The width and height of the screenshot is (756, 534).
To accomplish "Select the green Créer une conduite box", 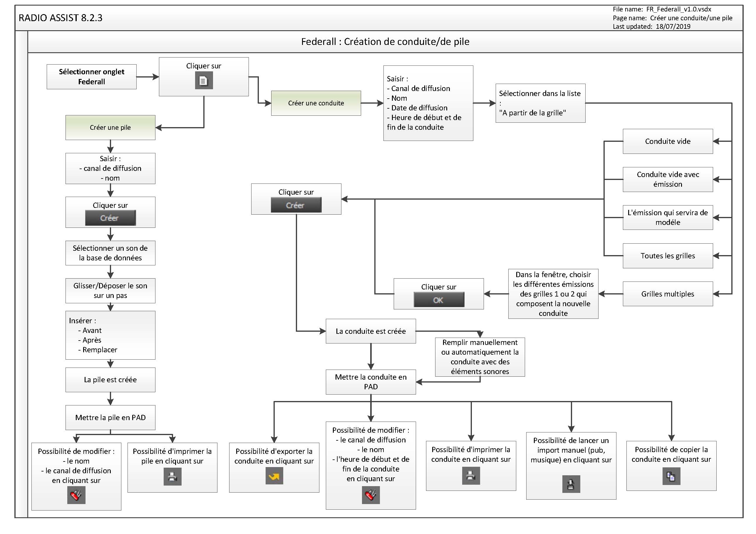I will click(316, 103).
